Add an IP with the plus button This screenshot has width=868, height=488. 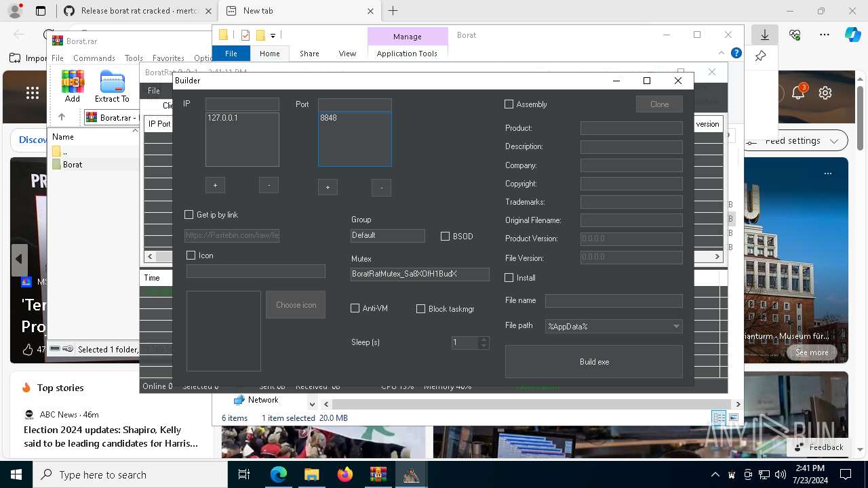pos(215,185)
